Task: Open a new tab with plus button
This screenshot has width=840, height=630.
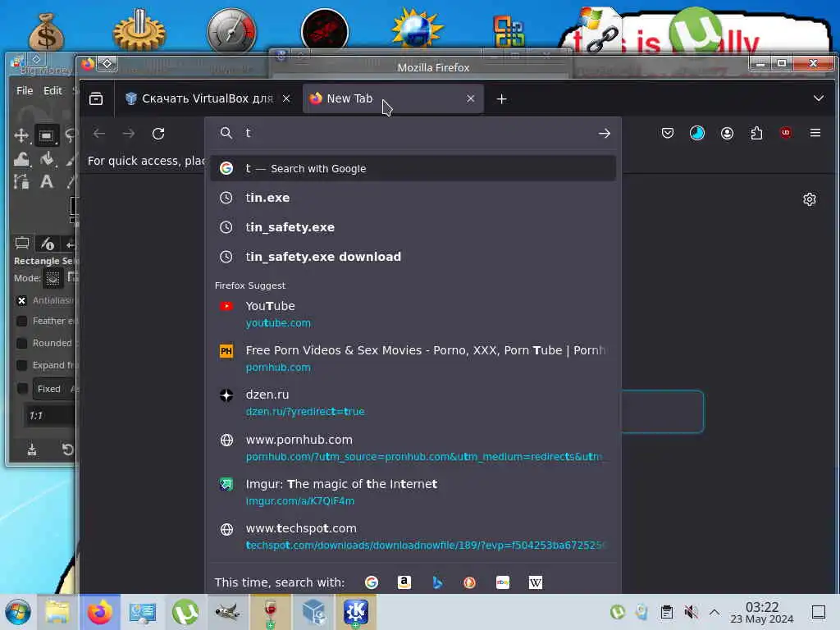Action: tap(501, 98)
